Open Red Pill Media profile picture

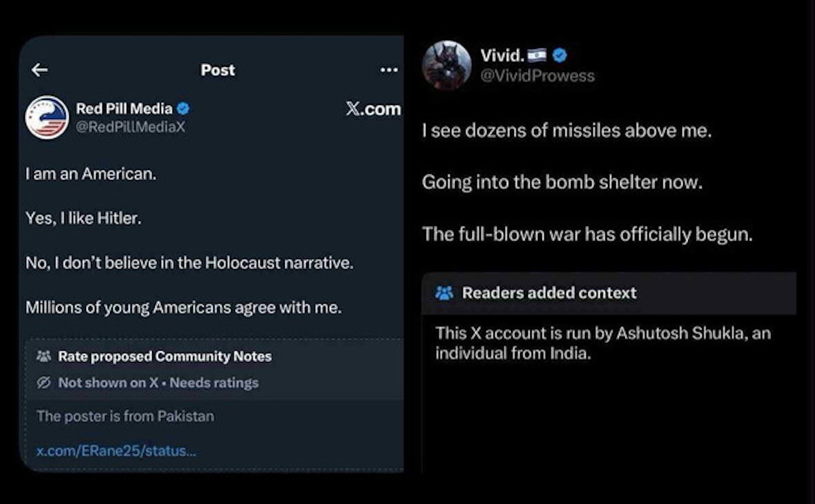(47, 117)
